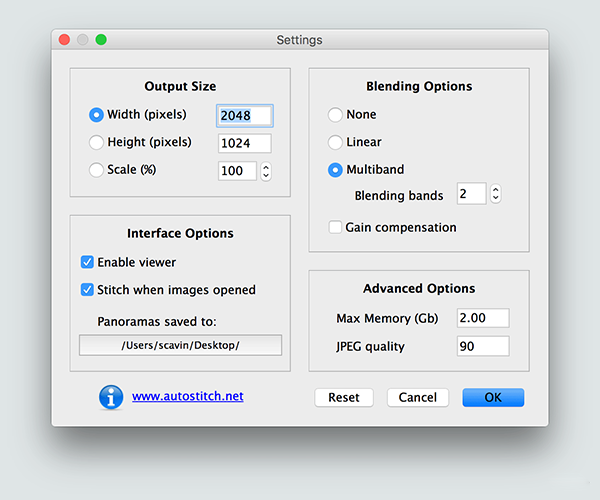Click the Blending Options heading
600x500 pixels.
pyautogui.click(x=419, y=86)
